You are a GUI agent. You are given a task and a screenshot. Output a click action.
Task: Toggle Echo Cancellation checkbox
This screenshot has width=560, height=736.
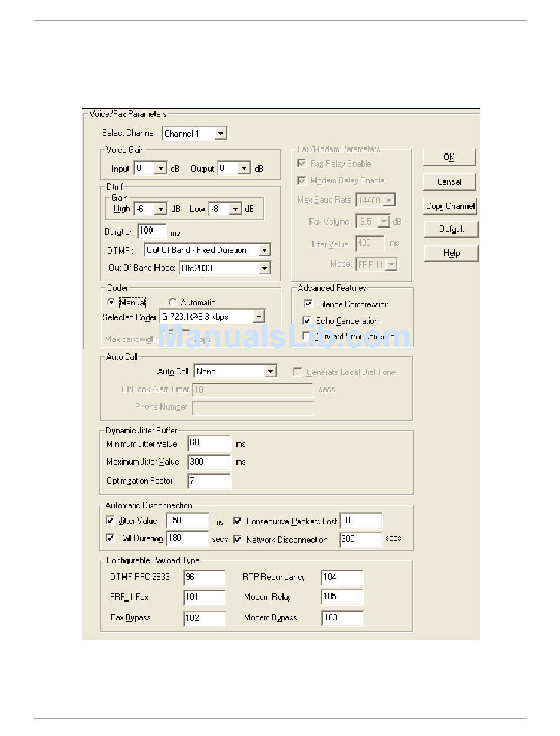click(x=307, y=320)
